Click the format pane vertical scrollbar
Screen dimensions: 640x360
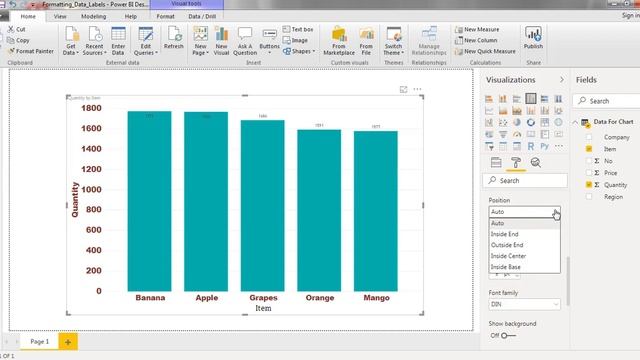tap(568, 282)
